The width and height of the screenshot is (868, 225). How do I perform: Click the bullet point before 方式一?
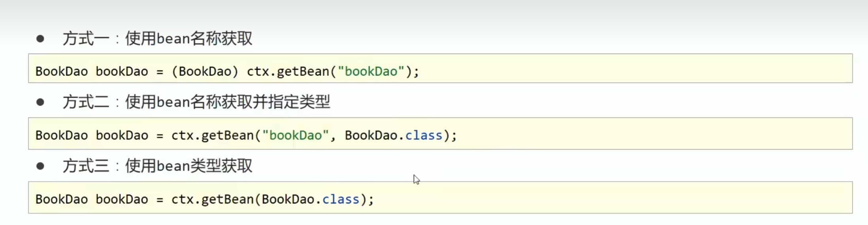[x=40, y=39]
